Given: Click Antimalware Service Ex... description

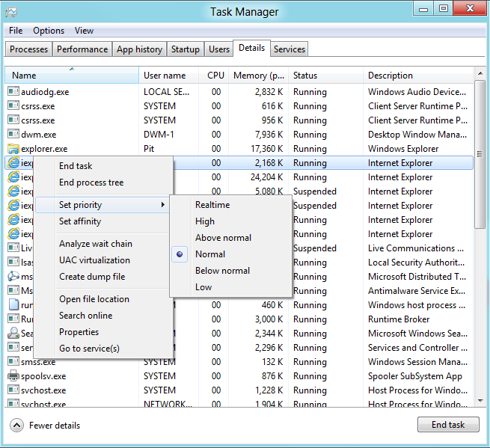Looking at the screenshot, I should pyautogui.click(x=417, y=291).
